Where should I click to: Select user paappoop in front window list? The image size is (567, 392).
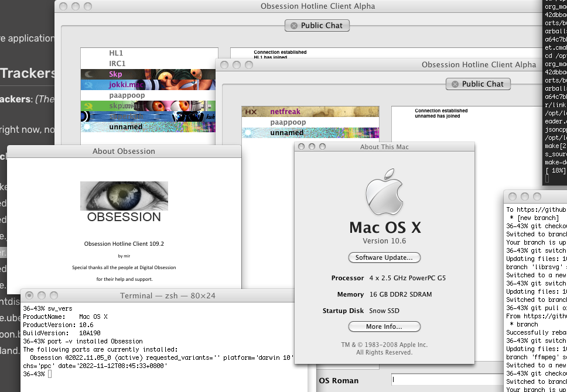[310, 122]
